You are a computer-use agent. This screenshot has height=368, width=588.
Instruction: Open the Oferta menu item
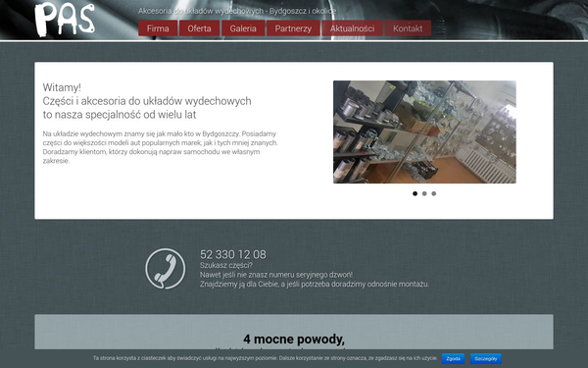199,28
